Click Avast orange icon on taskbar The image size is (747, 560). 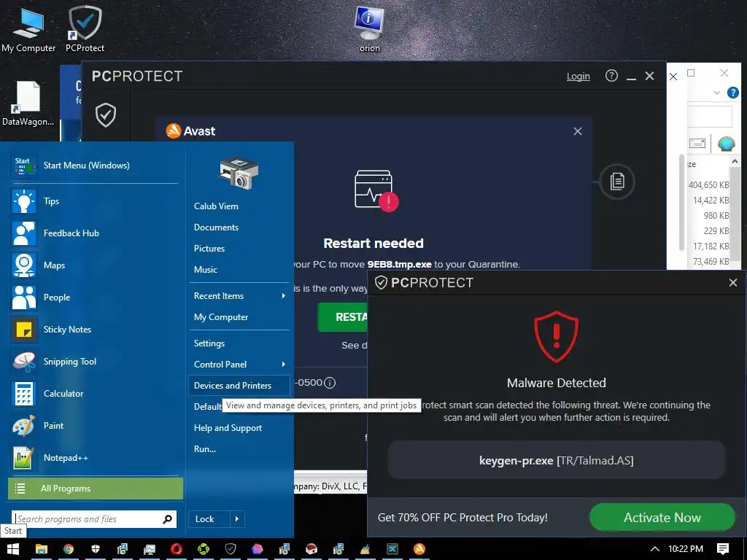[419, 549]
